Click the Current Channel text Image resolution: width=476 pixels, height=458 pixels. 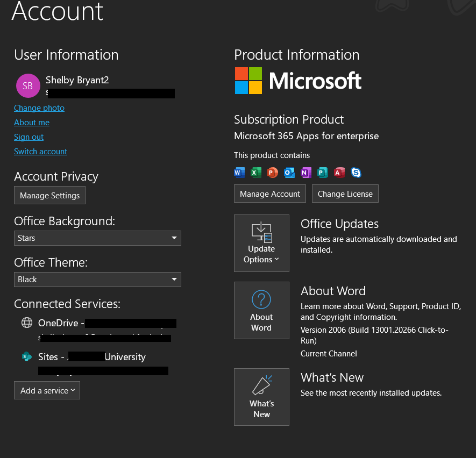pos(329,354)
